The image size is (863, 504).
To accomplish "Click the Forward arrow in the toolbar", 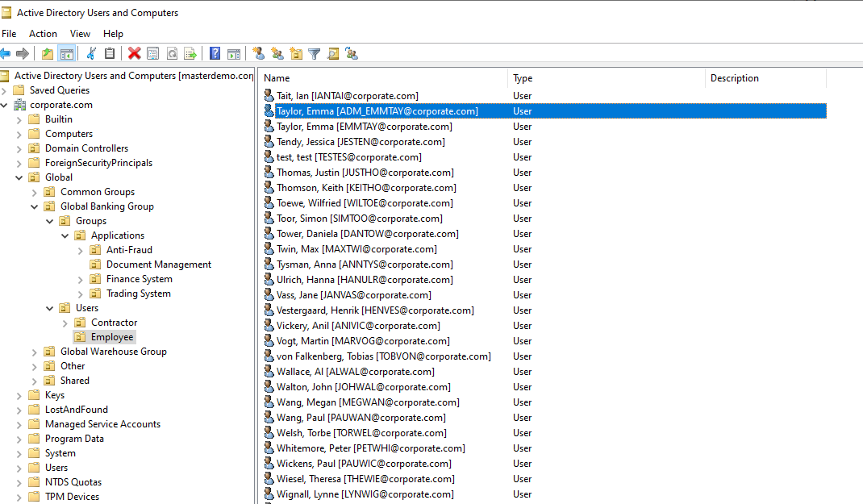I will [x=23, y=53].
